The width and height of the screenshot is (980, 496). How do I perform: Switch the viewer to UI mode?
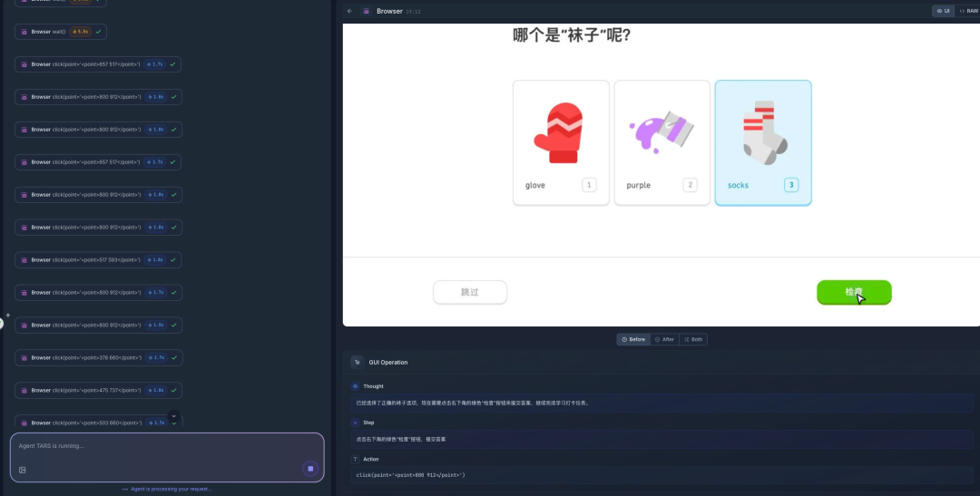pyautogui.click(x=943, y=11)
